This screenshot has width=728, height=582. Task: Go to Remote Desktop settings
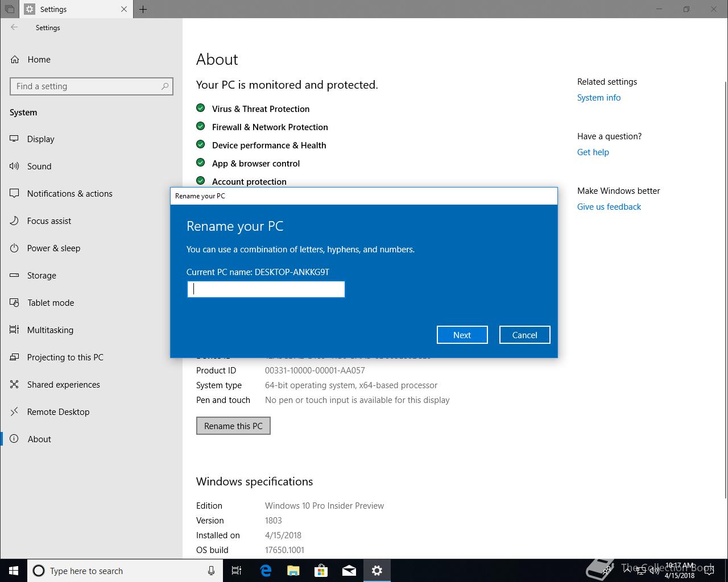pos(58,412)
